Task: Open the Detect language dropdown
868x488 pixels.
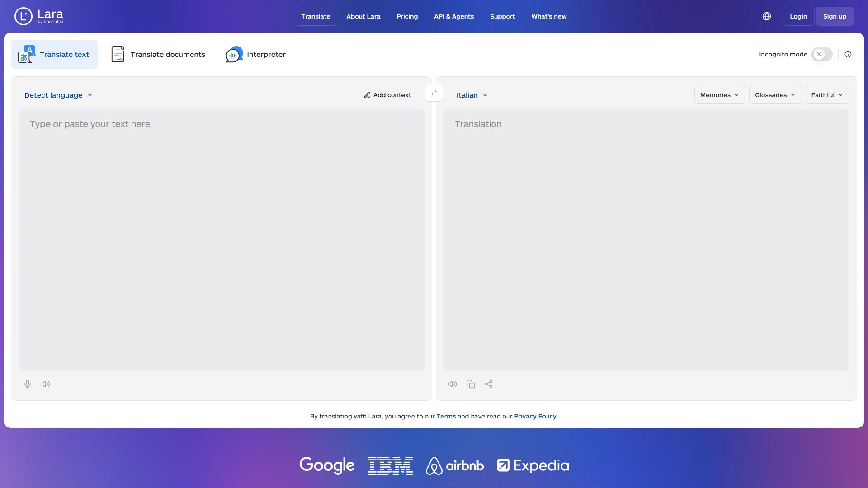Action: pos(58,95)
